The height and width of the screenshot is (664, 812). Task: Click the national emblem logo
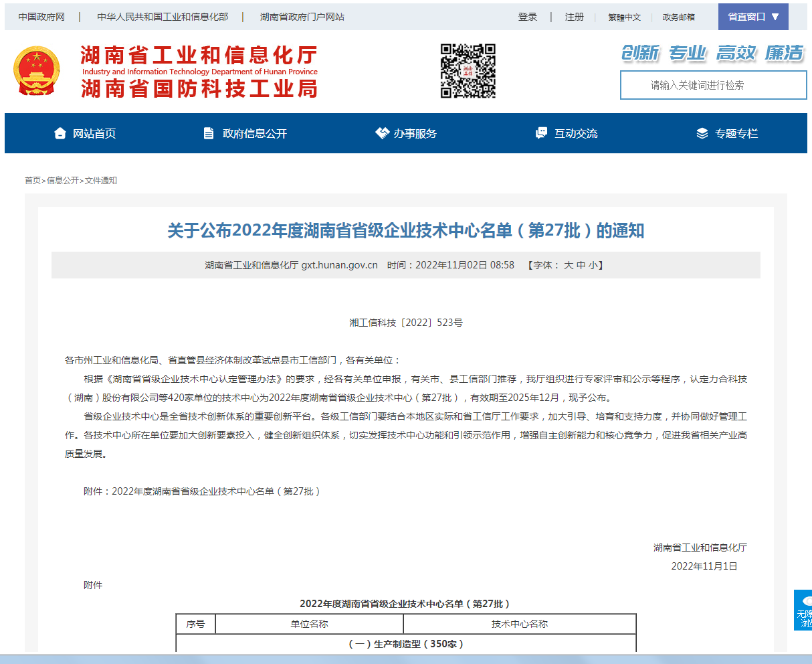coord(37,71)
